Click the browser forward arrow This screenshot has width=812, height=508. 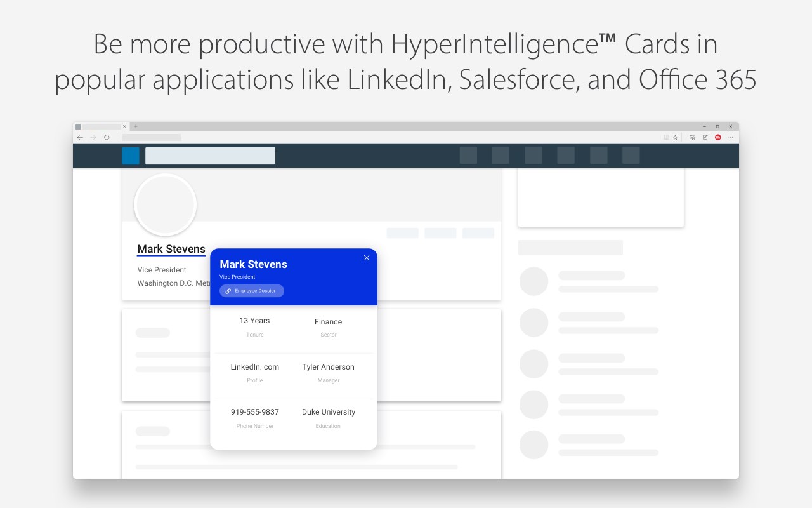93,137
